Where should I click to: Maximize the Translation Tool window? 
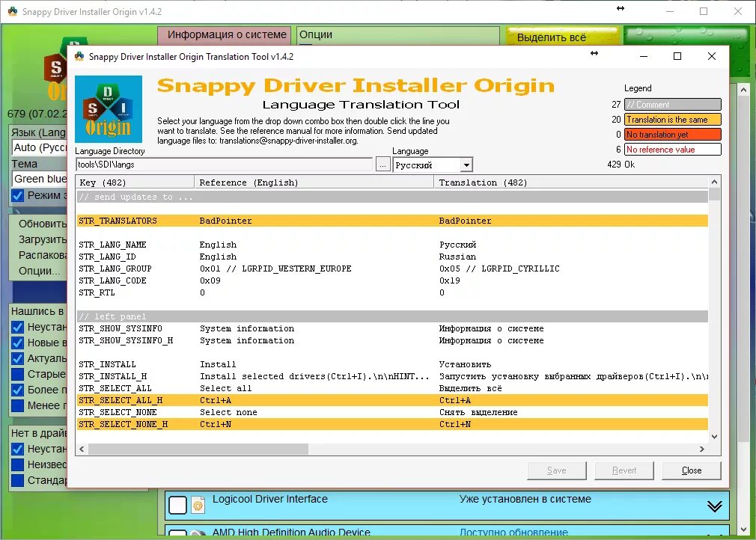677,56
